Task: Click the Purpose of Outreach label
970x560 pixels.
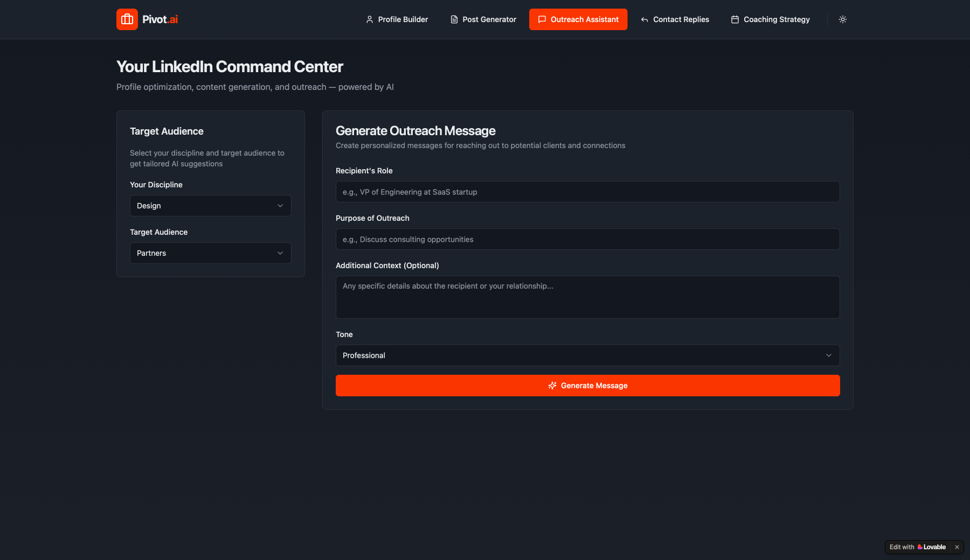Action: (372, 218)
